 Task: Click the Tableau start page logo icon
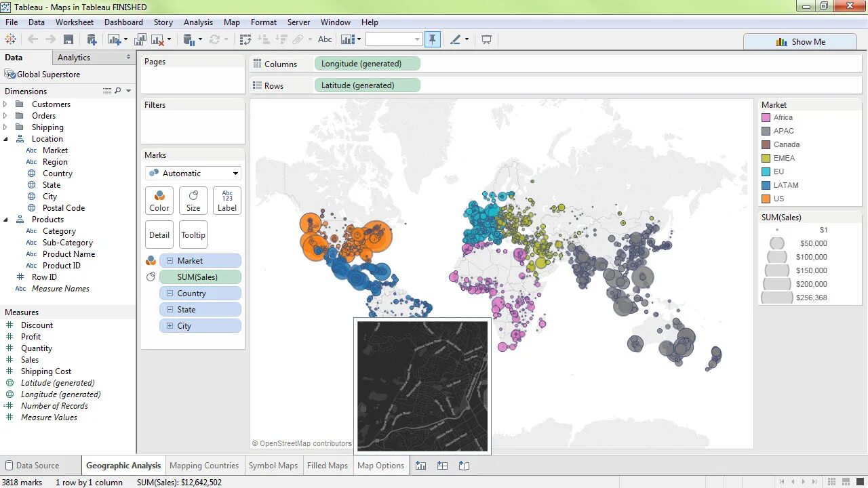click(11, 39)
